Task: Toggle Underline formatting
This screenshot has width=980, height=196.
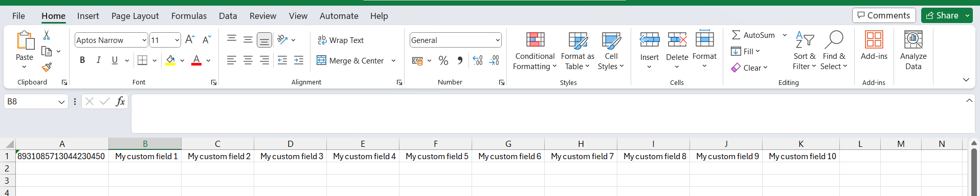Action: (115, 60)
